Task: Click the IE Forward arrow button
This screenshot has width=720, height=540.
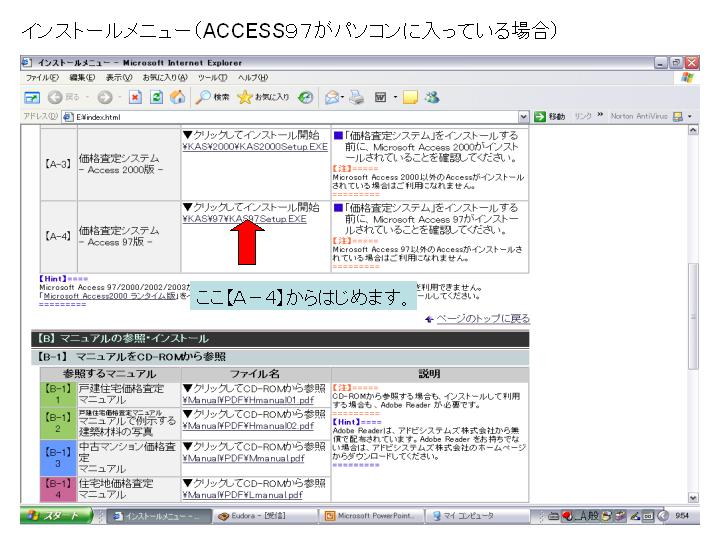Action: [105, 97]
